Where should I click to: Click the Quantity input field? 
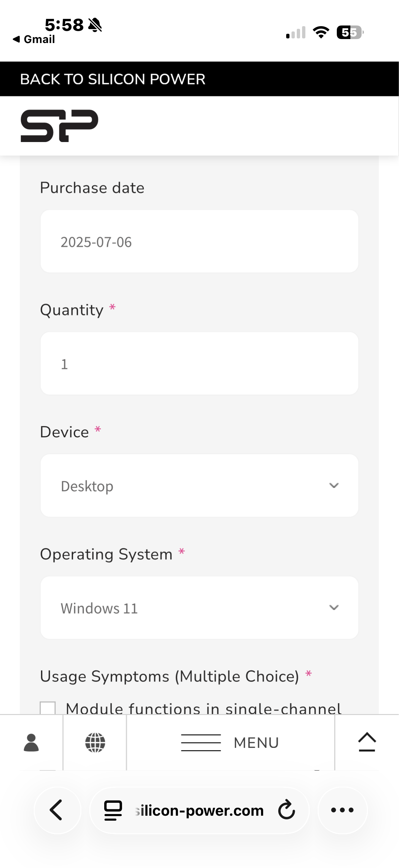click(x=199, y=363)
